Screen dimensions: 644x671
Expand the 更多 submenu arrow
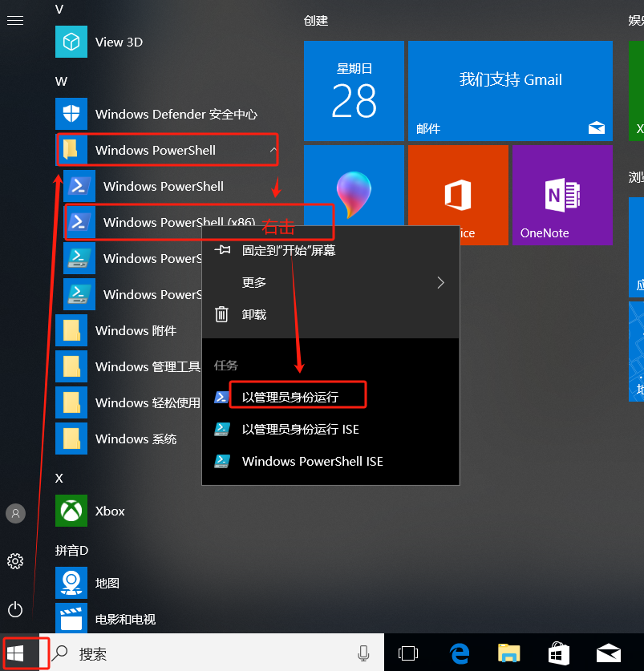[x=440, y=282]
